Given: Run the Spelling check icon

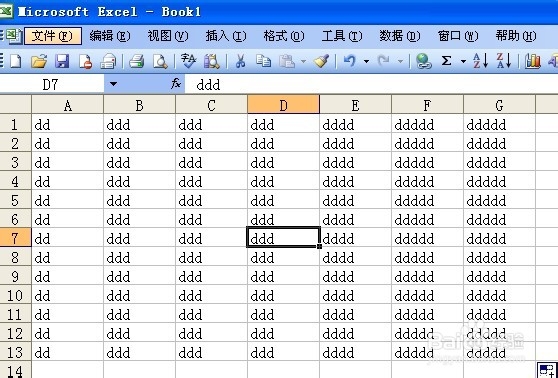Looking at the screenshot, I should point(188,62).
